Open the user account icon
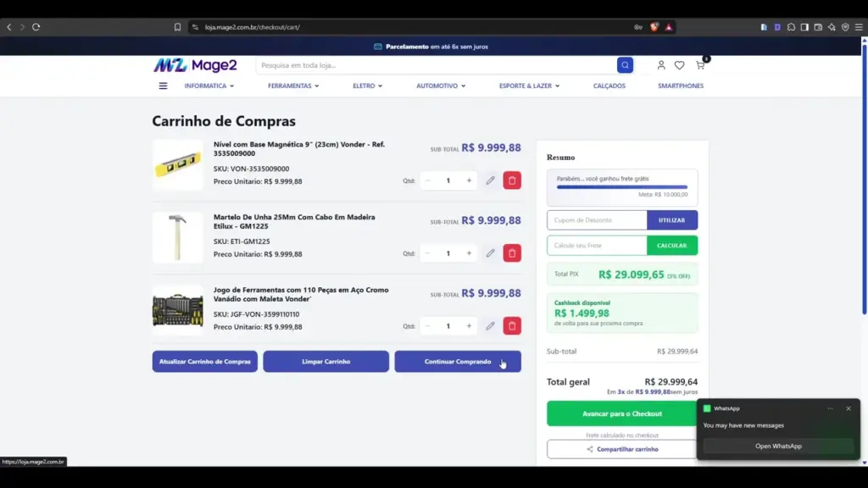The height and width of the screenshot is (488, 868). click(x=661, y=65)
